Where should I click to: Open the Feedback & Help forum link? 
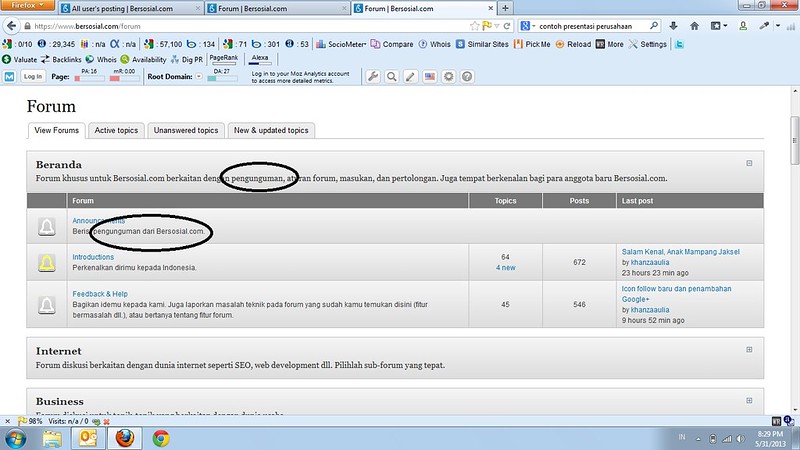tap(100, 294)
